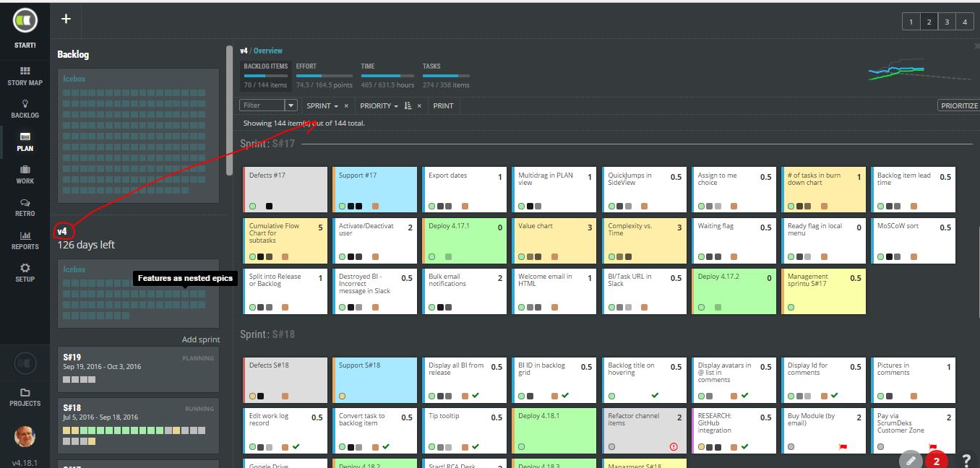
Task: Open the Story Map view
Action: tap(25, 76)
